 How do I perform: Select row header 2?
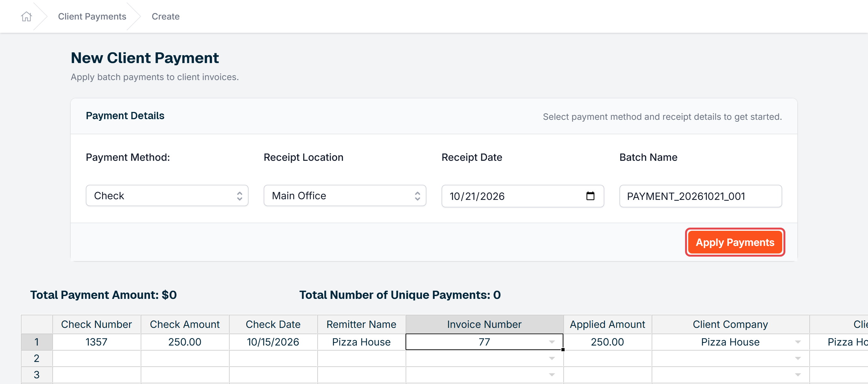pos(37,358)
